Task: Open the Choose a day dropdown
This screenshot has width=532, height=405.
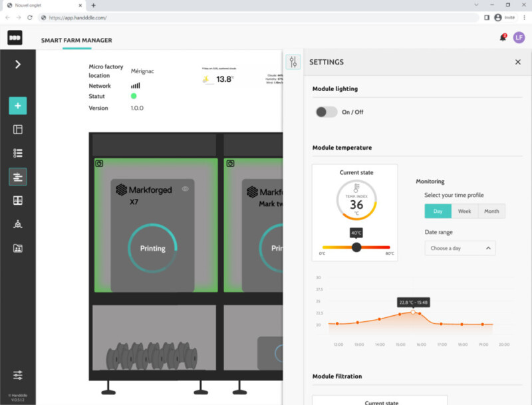Action: coord(460,248)
